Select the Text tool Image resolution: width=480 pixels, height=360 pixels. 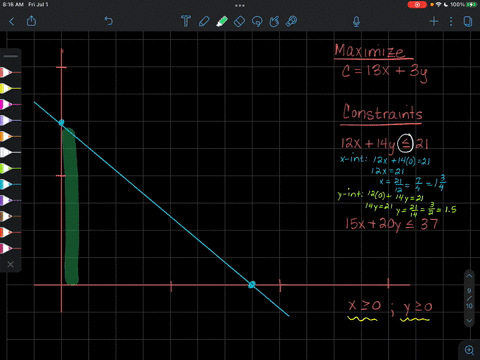tap(186, 21)
